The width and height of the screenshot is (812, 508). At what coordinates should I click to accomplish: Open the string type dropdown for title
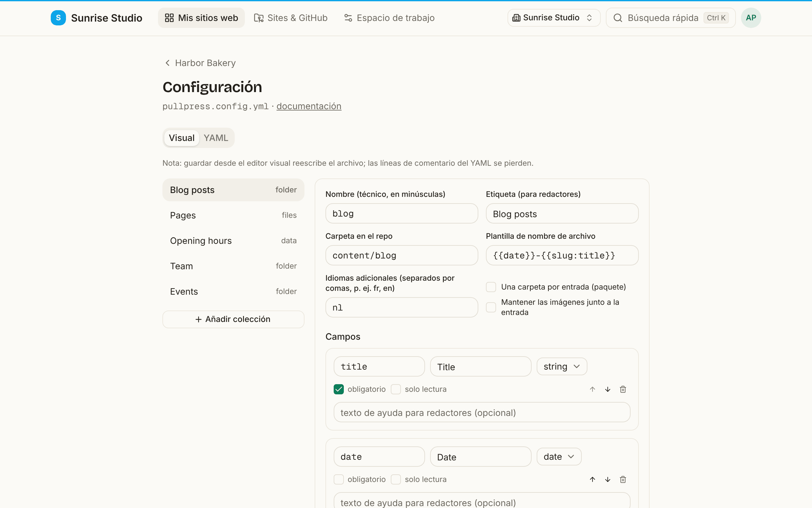[562, 366]
